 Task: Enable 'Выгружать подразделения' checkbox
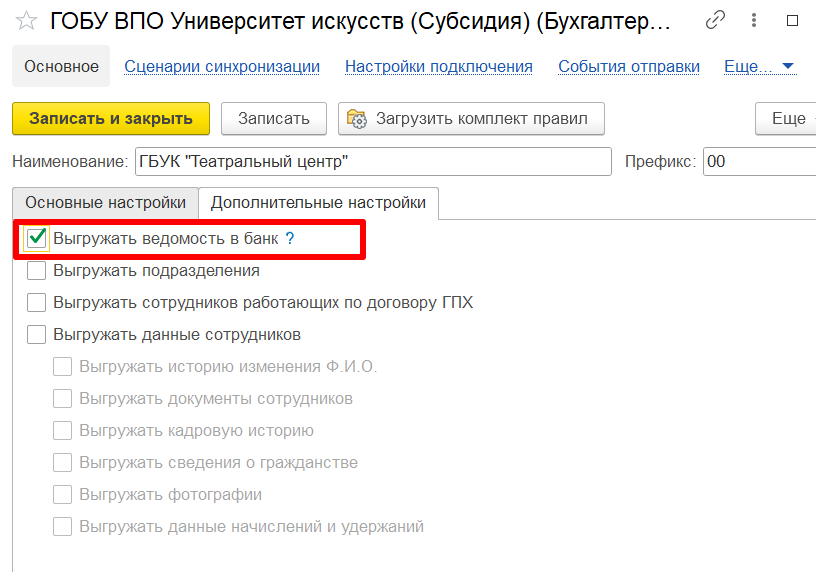(x=37, y=270)
